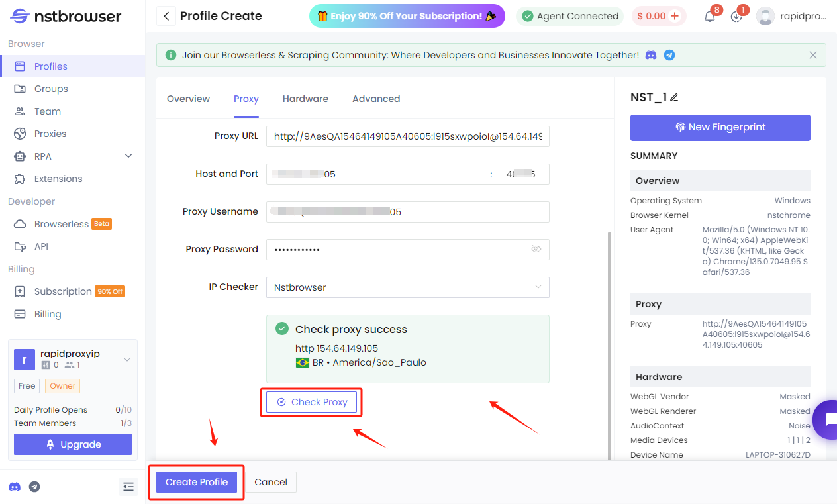Open the Discord link in the banner

point(651,56)
